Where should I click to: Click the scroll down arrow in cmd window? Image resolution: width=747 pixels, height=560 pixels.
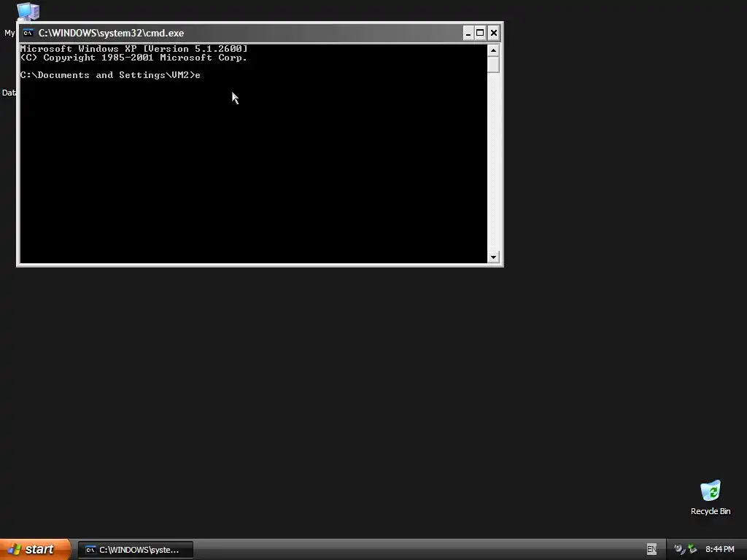[x=493, y=257]
